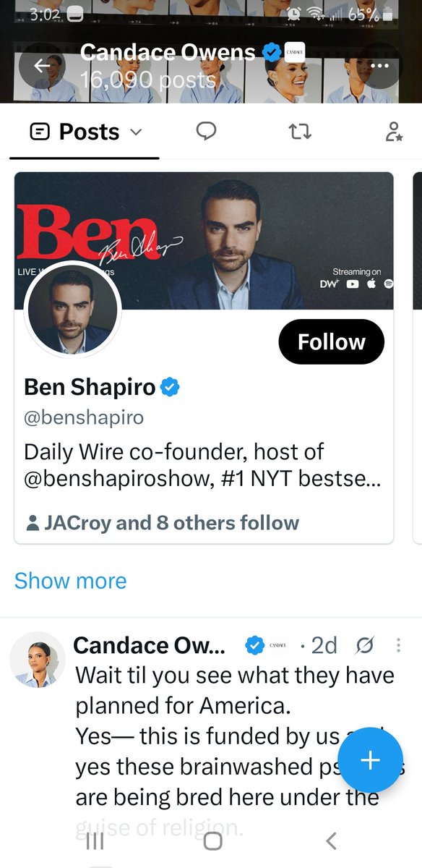Select the Posts tab
Viewport: 422px width, 868px height.
[x=85, y=132]
